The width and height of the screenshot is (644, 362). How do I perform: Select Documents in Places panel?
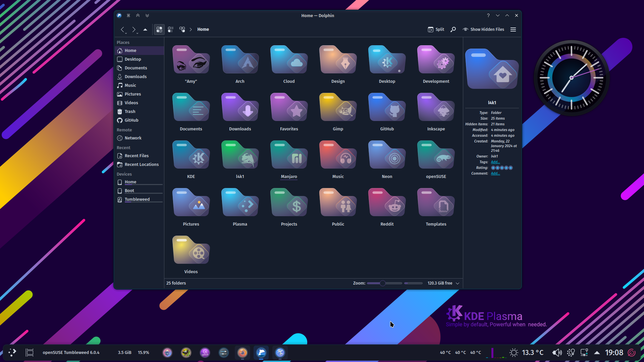139,68
